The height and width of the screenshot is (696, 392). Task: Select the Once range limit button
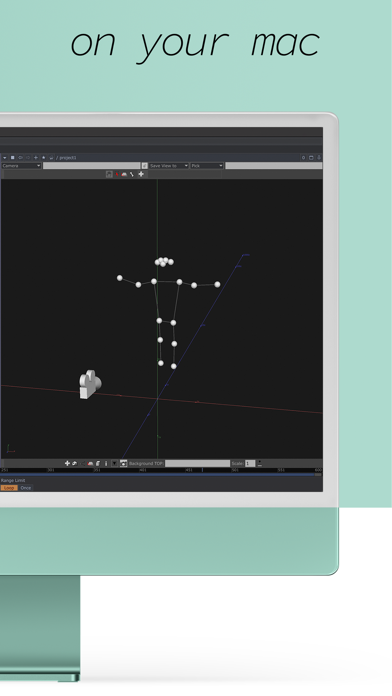click(x=26, y=488)
